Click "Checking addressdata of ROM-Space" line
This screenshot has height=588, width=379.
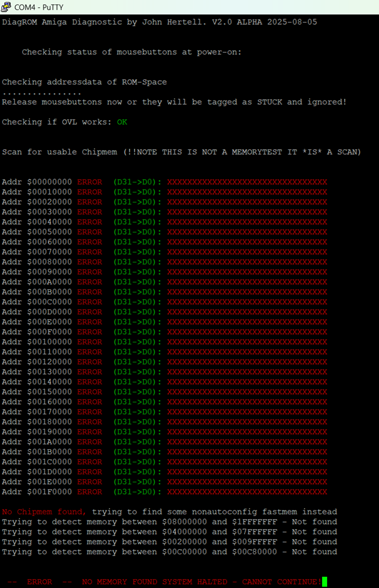84,82
